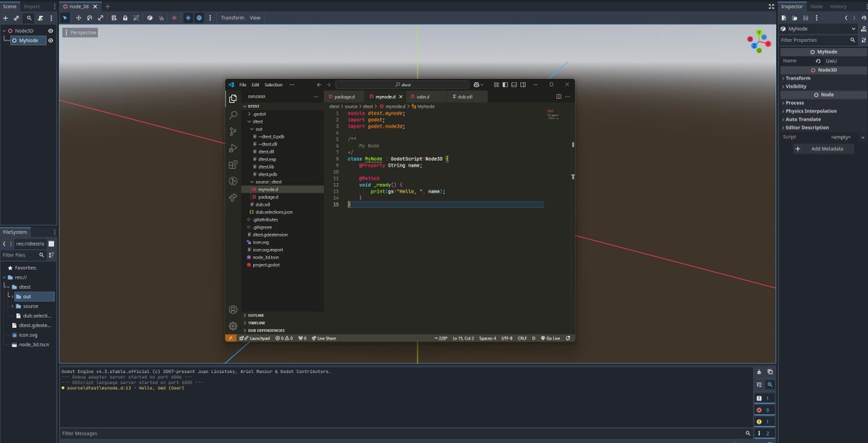Image resolution: width=868 pixels, height=443 pixels.
Task: Click the instantiate child scene link icon
Action: [16, 18]
